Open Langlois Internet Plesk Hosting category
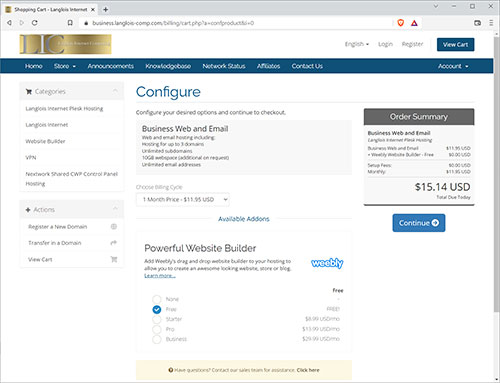 (64, 109)
